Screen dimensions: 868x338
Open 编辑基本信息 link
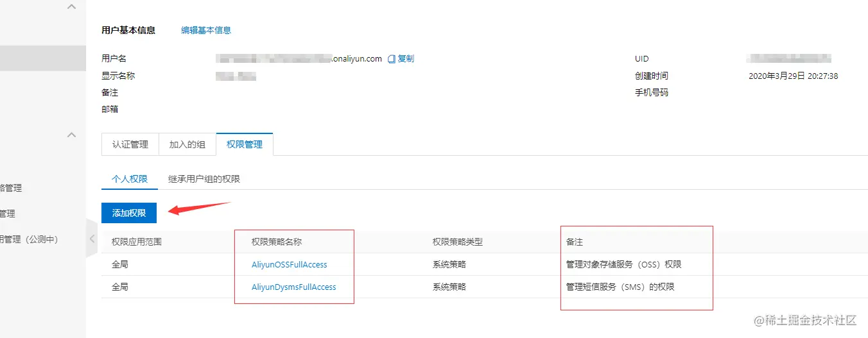click(206, 30)
